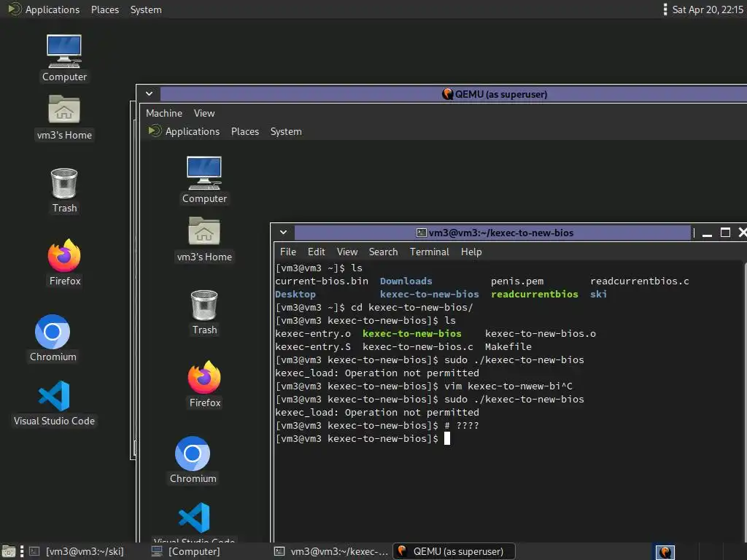Open QEMU Machine menu
The height and width of the screenshot is (560, 747).
click(164, 113)
